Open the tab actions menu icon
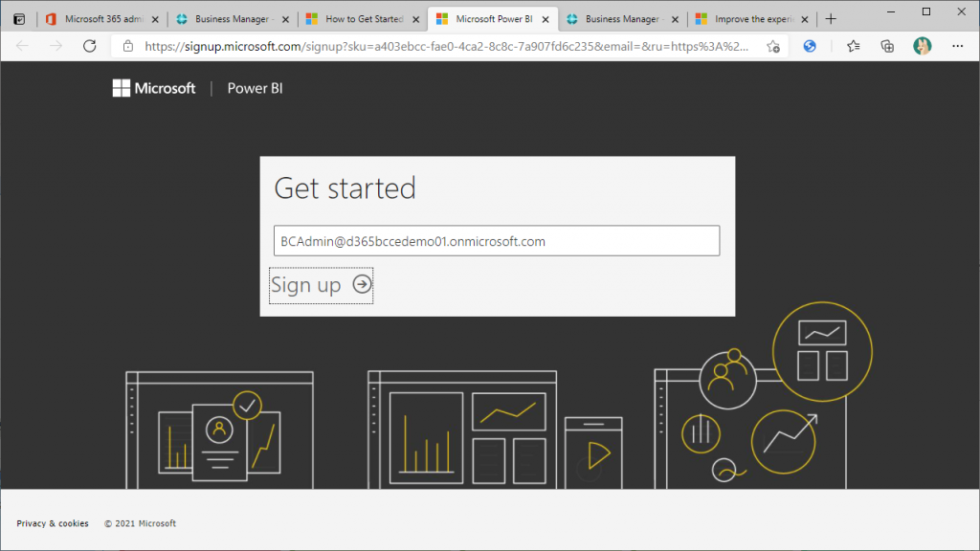This screenshot has height=551, width=980. 19,19
